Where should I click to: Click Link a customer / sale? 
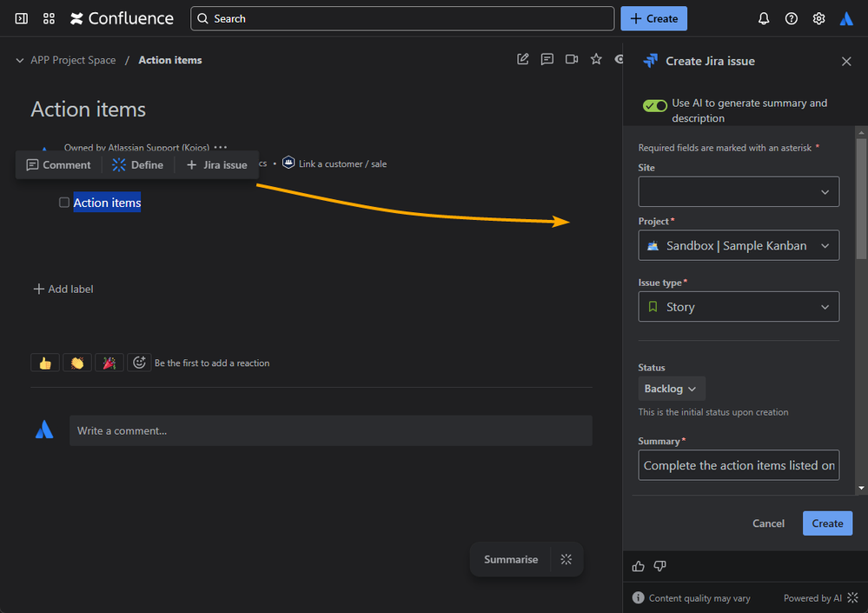(x=335, y=164)
